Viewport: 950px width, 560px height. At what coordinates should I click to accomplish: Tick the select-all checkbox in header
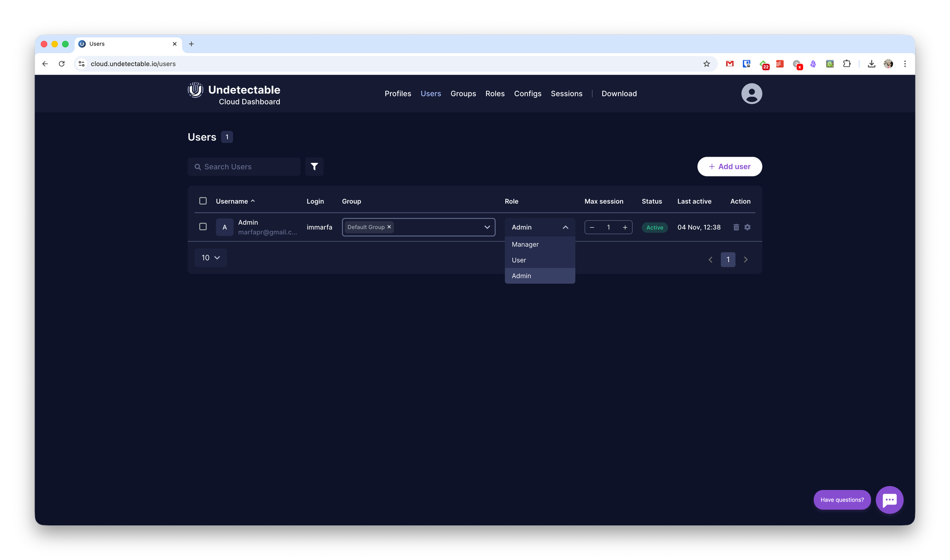pyautogui.click(x=203, y=201)
